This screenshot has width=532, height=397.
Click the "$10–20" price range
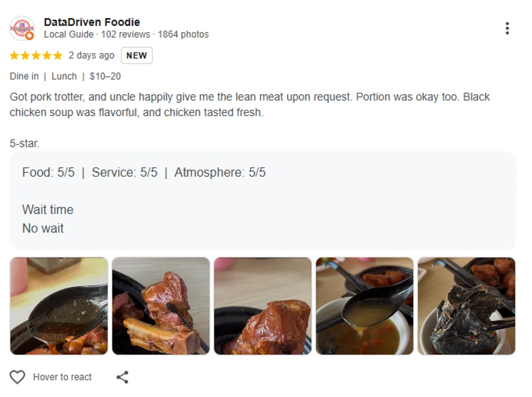click(x=105, y=76)
